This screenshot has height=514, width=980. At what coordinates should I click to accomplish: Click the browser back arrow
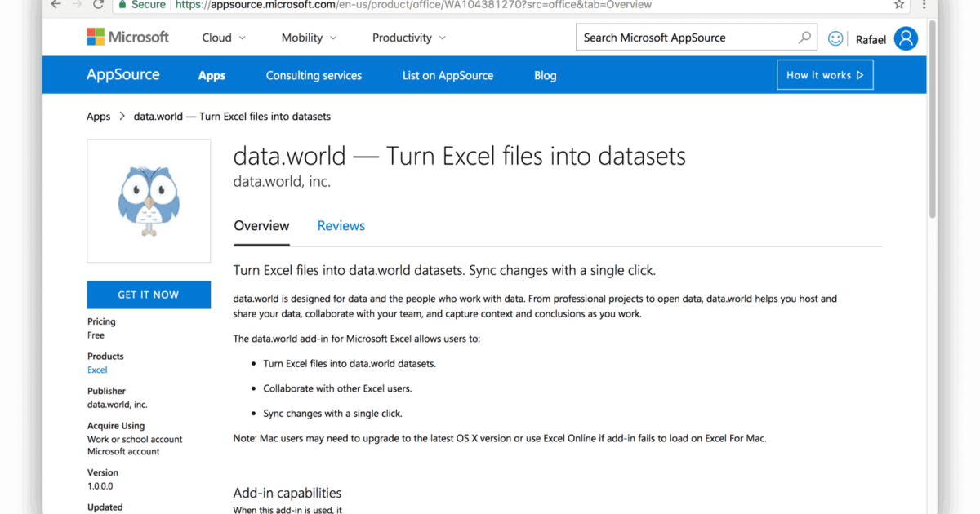[x=56, y=5]
